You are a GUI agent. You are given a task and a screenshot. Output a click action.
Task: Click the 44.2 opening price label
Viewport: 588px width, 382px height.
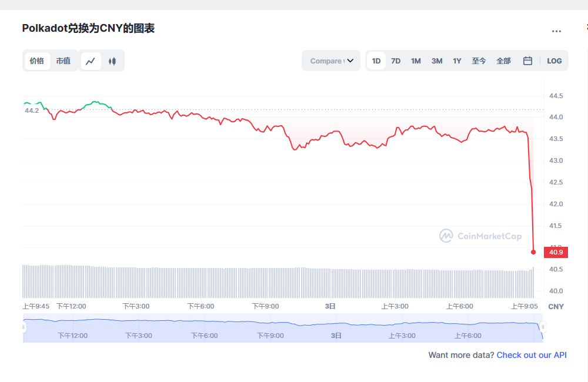[32, 110]
